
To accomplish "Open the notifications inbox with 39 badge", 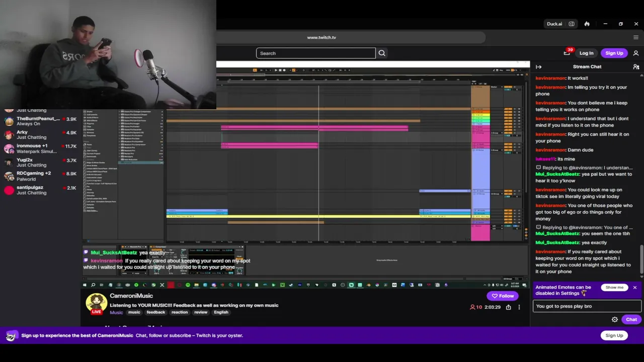I will pos(568,53).
